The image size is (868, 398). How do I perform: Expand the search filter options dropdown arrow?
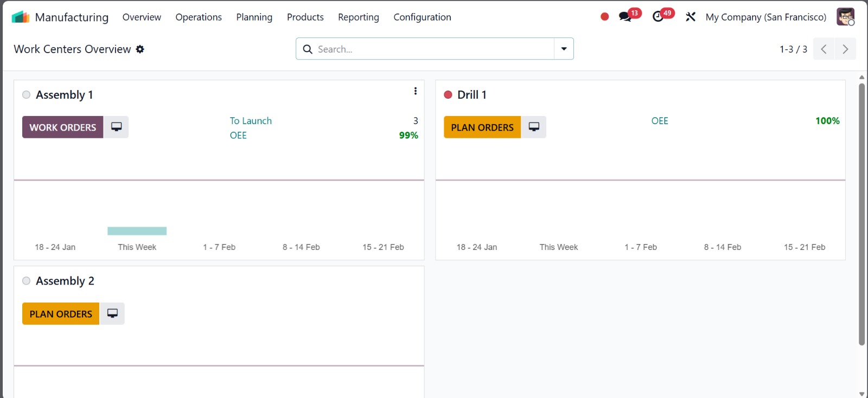(564, 49)
